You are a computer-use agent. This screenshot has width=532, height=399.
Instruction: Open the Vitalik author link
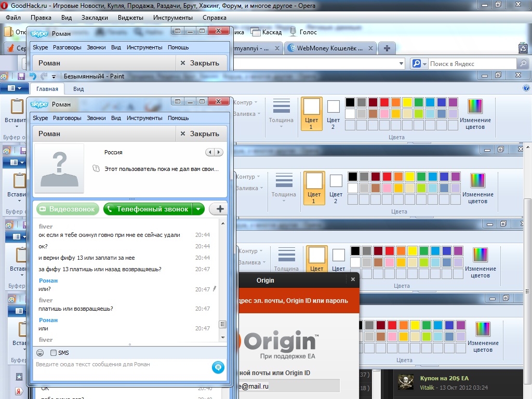[427, 388]
